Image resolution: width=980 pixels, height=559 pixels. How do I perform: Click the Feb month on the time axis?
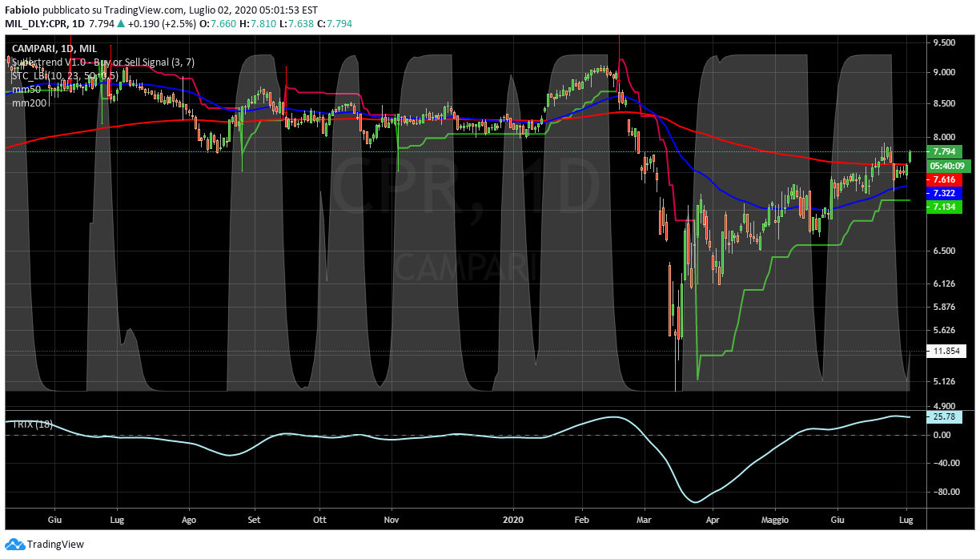pyautogui.click(x=582, y=520)
